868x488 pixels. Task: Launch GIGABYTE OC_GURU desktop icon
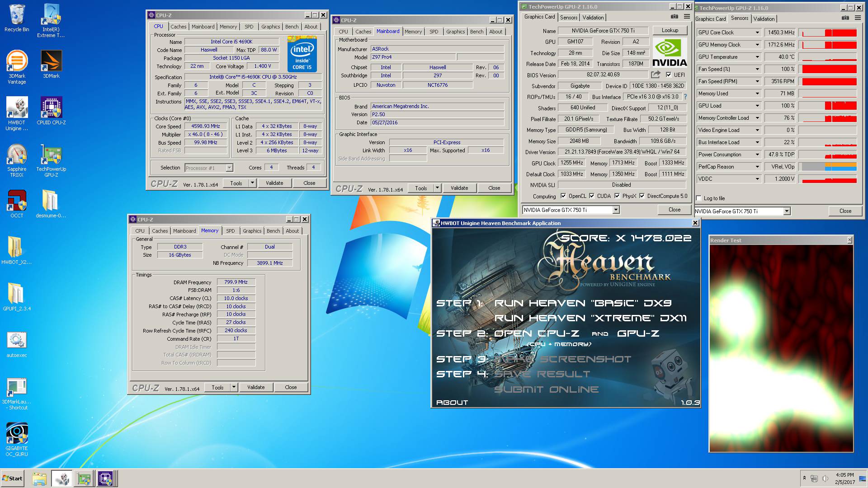[17, 440]
